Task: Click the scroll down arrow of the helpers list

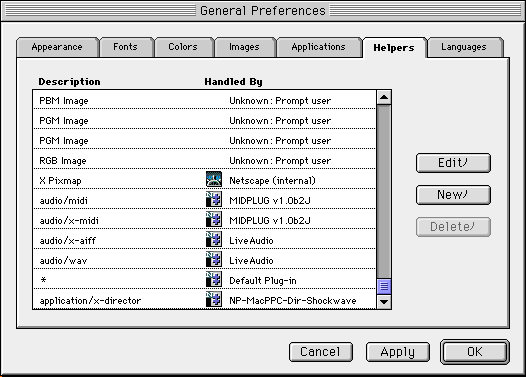Action: pos(384,302)
